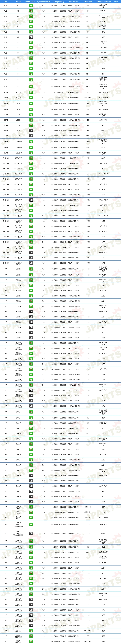The image size is (121, 644).
Task: Select the "CGGA" engine code cell
Action: (x=103, y=434)
